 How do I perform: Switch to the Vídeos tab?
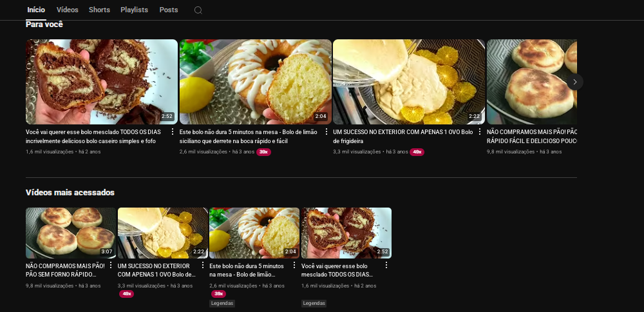pos(68,10)
